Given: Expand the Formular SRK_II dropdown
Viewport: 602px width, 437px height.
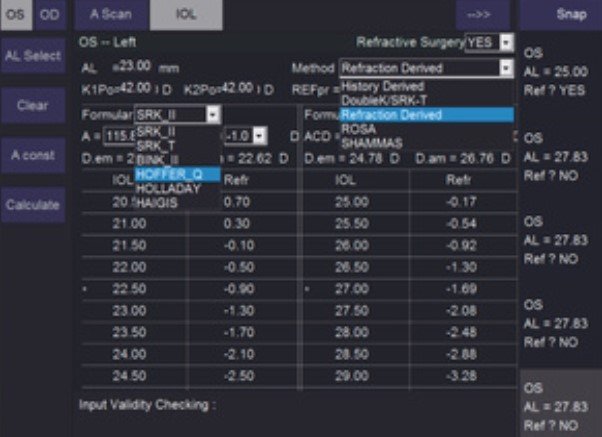Looking at the screenshot, I should click(x=212, y=115).
